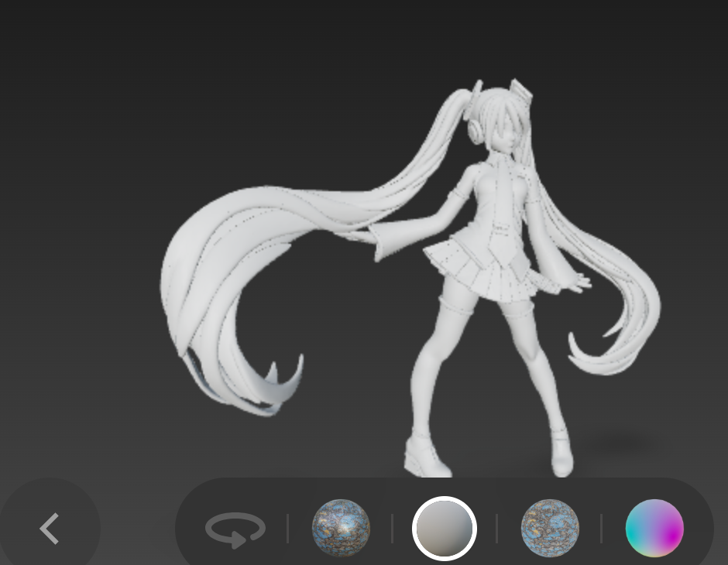The width and height of the screenshot is (728, 565).
Task: Choose the plain gray matcap sphere
Action: coord(445,529)
